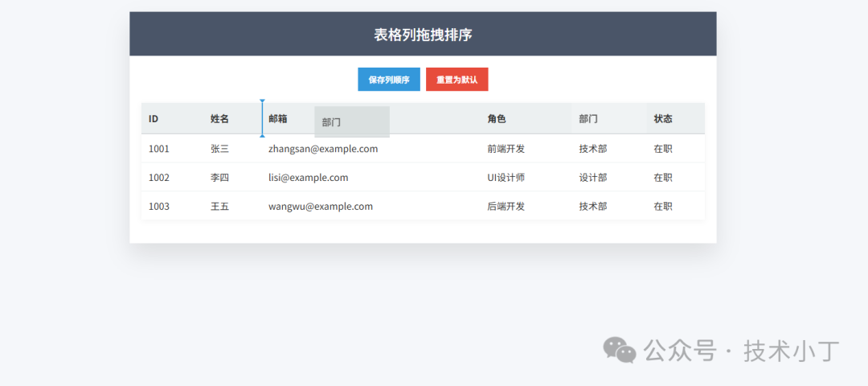
Task: Click the blue column drop indicator line
Action: click(x=262, y=119)
